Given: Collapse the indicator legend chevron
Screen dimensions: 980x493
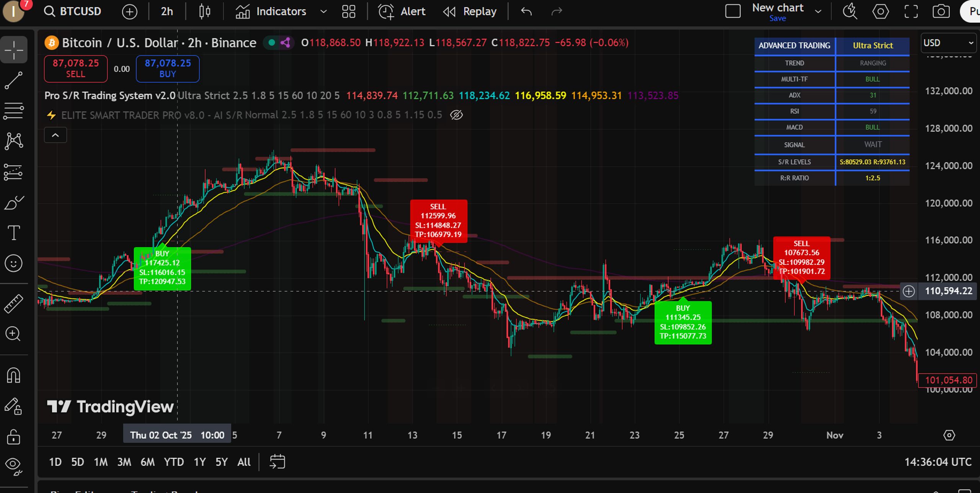Looking at the screenshot, I should (56, 135).
